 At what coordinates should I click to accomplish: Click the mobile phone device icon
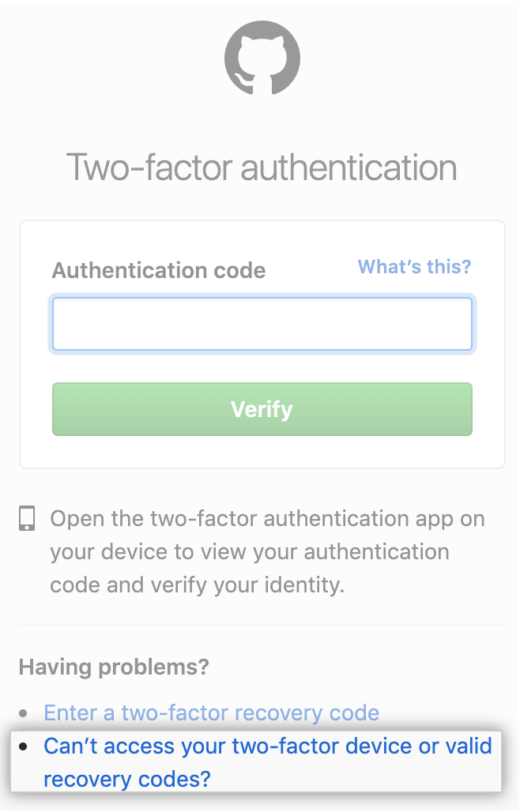(27, 518)
